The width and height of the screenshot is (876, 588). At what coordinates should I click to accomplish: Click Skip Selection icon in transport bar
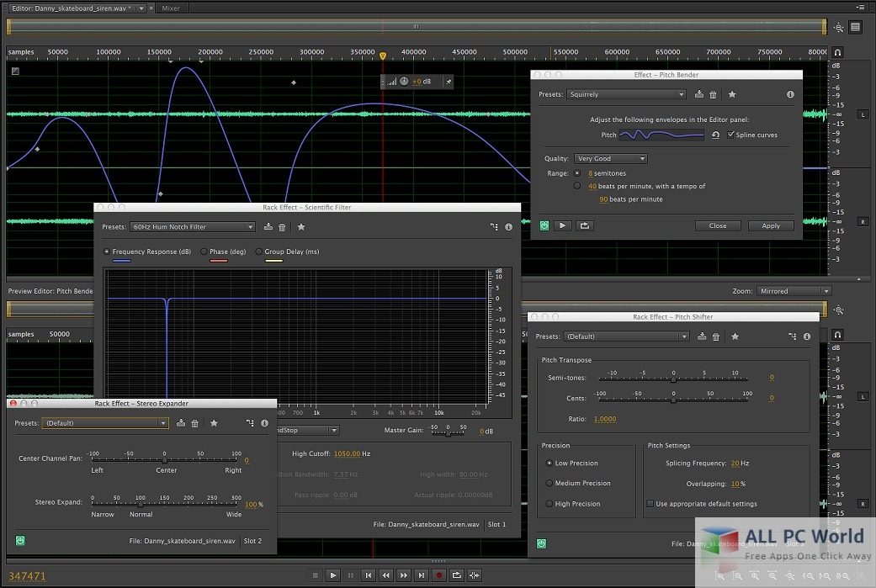click(475, 575)
